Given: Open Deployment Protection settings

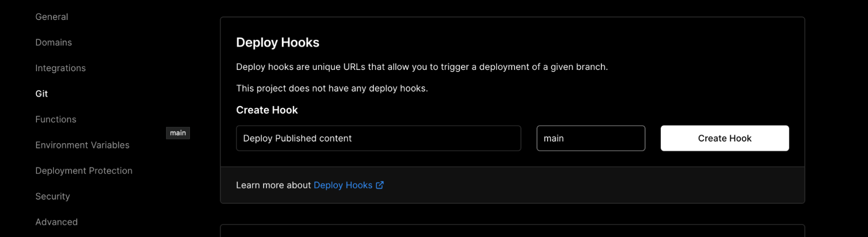Looking at the screenshot, I should (x=84, y=171).
